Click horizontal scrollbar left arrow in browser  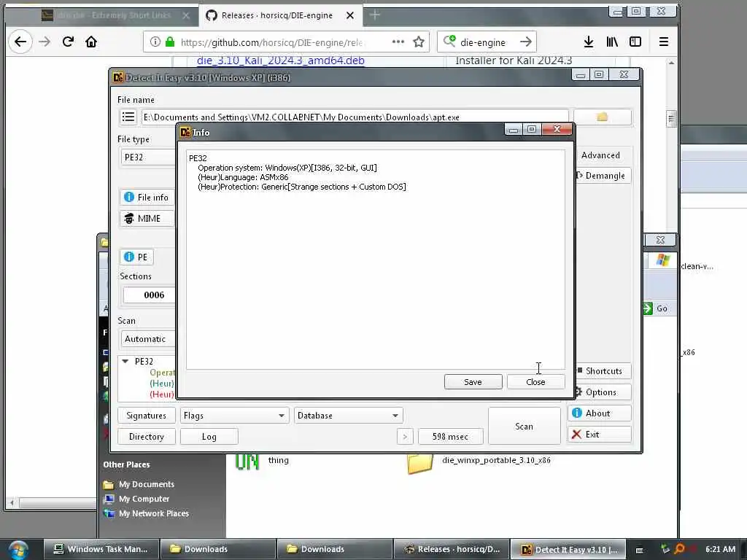(12, 502)
